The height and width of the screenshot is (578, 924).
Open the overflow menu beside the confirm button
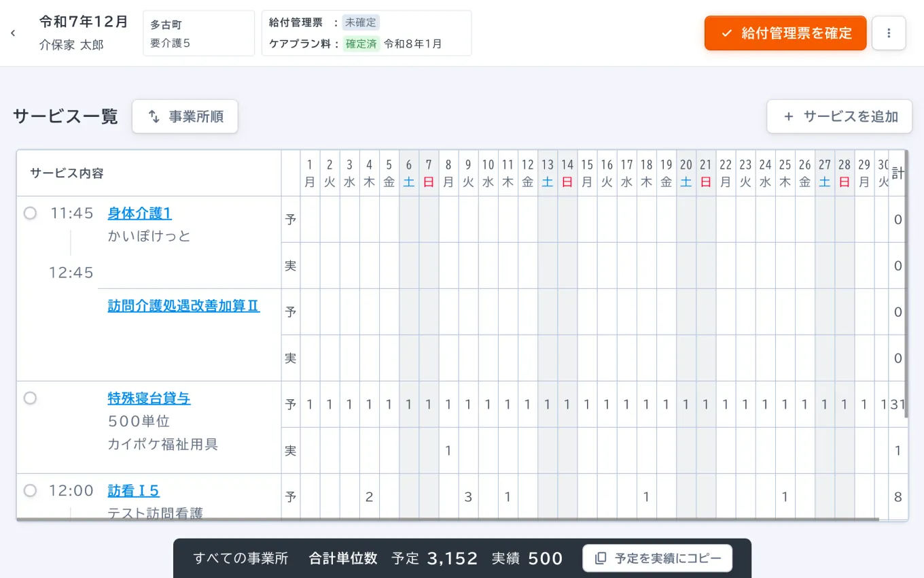[x=889, y=33]
